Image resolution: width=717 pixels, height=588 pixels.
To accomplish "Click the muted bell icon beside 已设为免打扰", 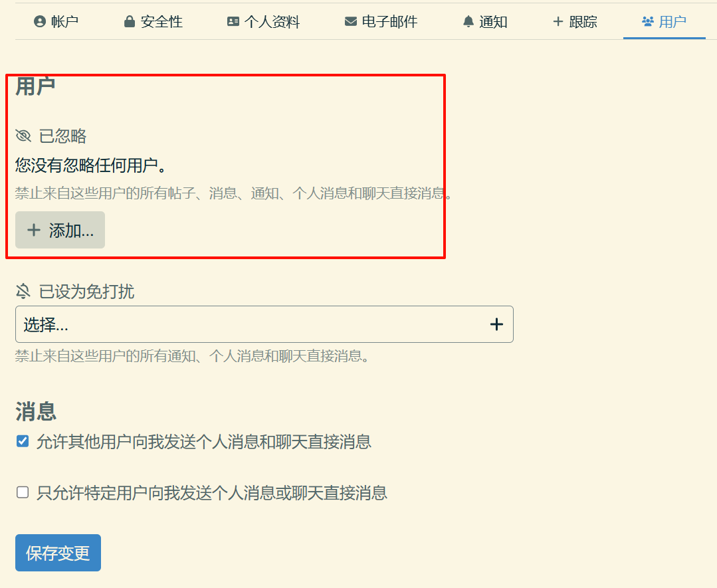I will pos(23,291).
